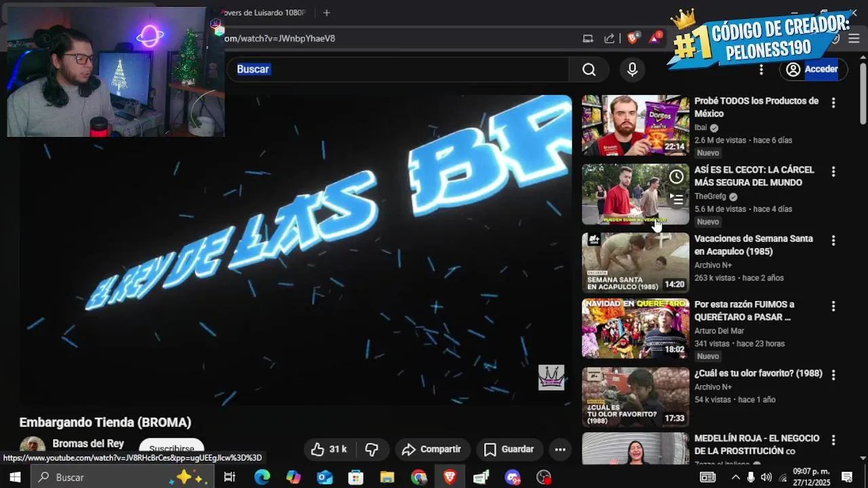Click Archivo N+ under Acapulco video
The image size is (868, 488).
[x=713, y=265]
